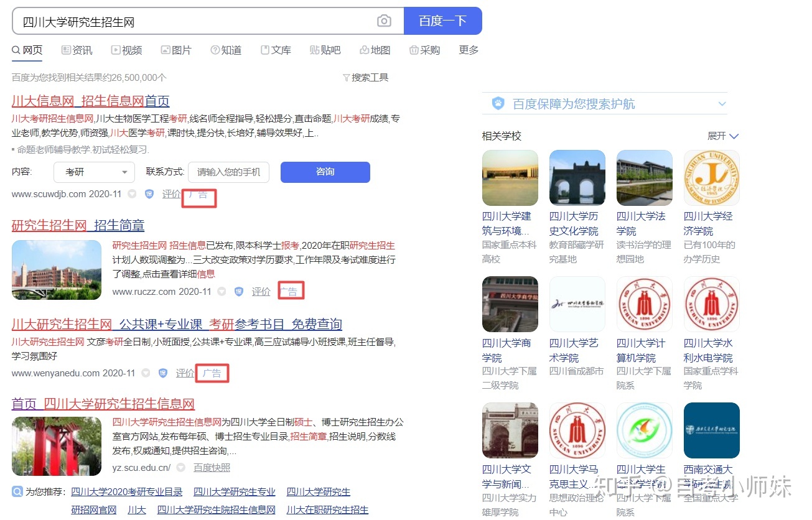
Task: Open suggestion 川大
Action: pos(137,510)
